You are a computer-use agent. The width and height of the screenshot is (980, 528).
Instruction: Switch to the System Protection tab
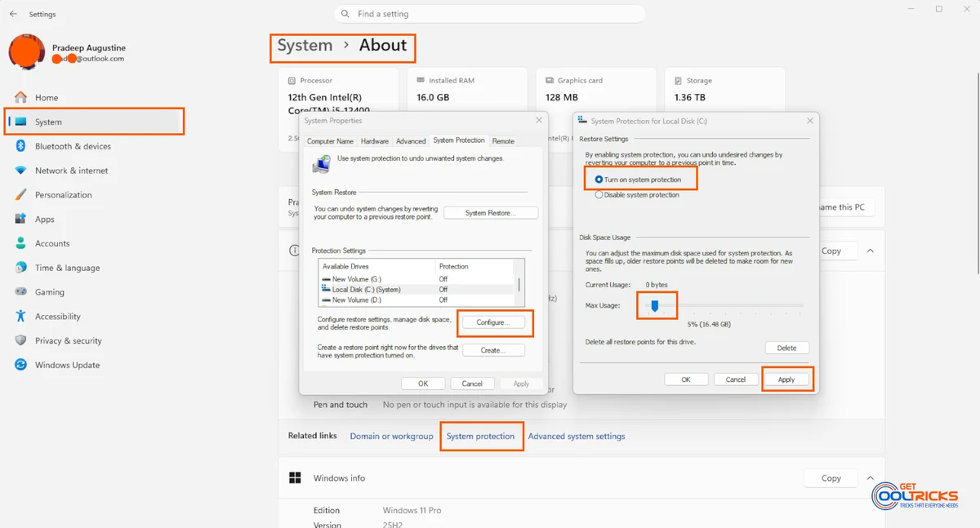[459, 140]
